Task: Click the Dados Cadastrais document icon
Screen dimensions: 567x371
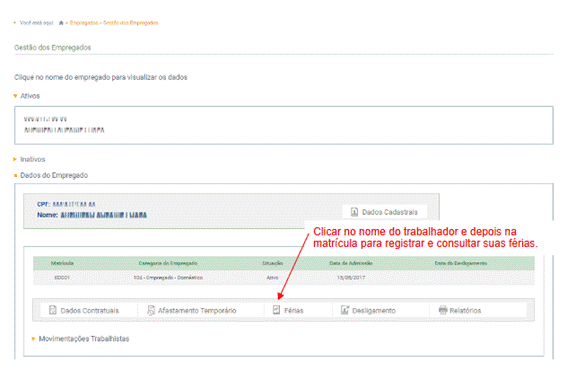Action: [x=354, y=212]
